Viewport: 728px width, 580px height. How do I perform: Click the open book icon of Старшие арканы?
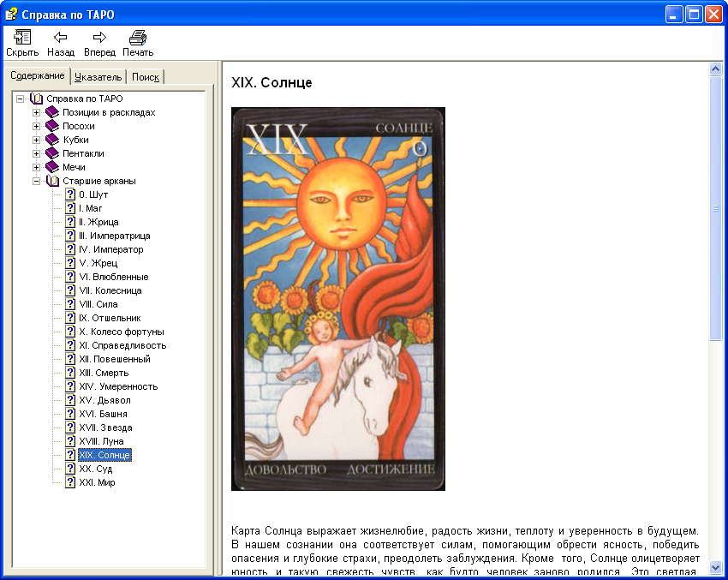click(x=52, y=181)
